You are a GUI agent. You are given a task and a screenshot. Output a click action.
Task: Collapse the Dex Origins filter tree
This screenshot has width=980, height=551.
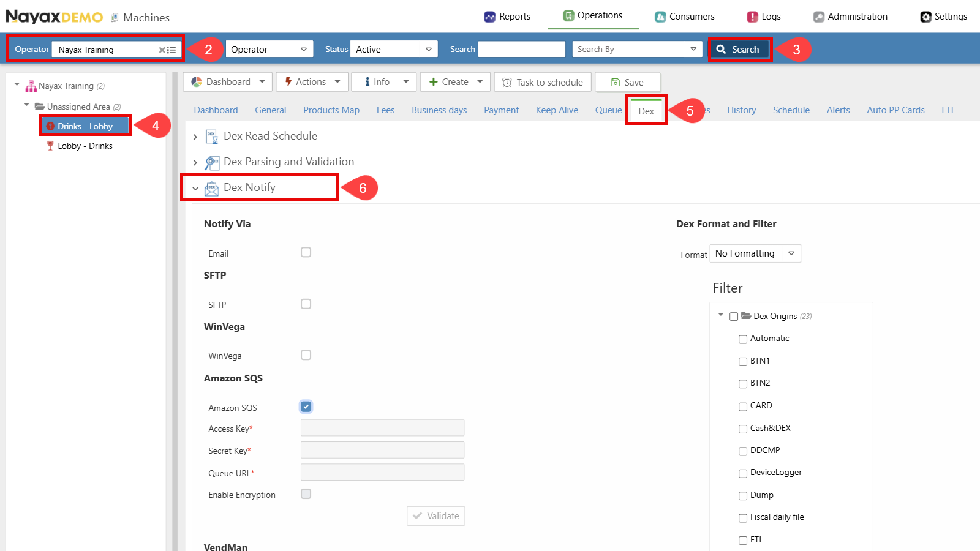[x=721, y=315]
